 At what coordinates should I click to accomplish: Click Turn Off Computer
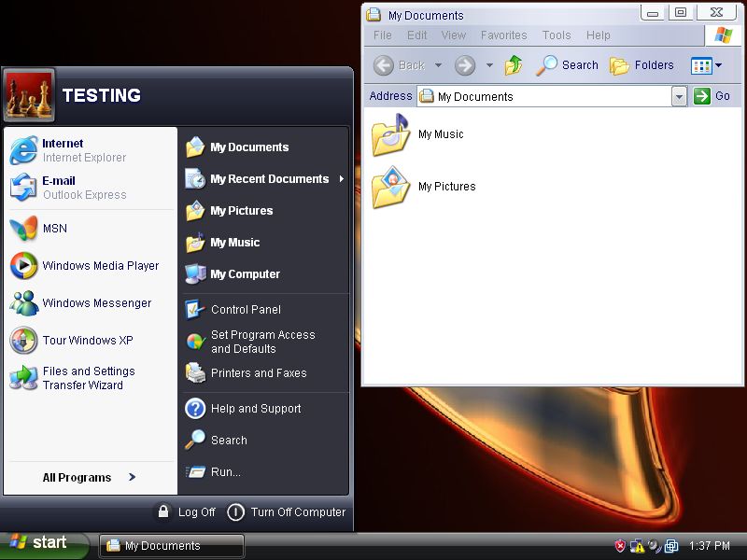coord(286,511)
